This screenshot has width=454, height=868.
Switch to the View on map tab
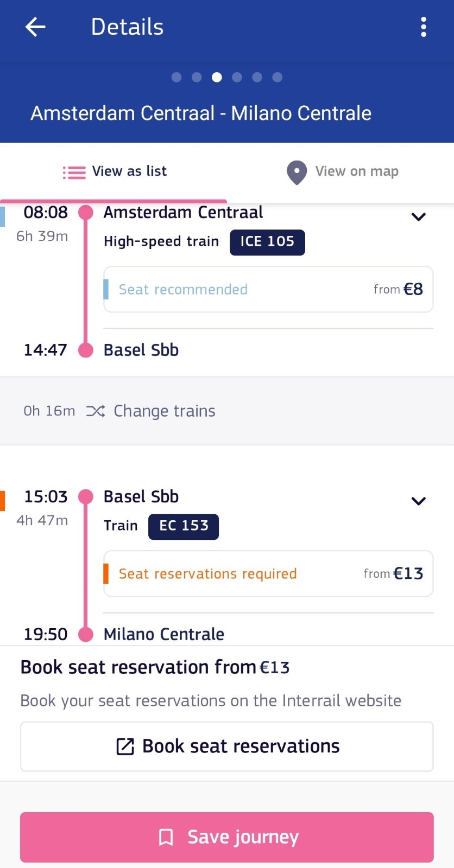click(x=340, y=172)
